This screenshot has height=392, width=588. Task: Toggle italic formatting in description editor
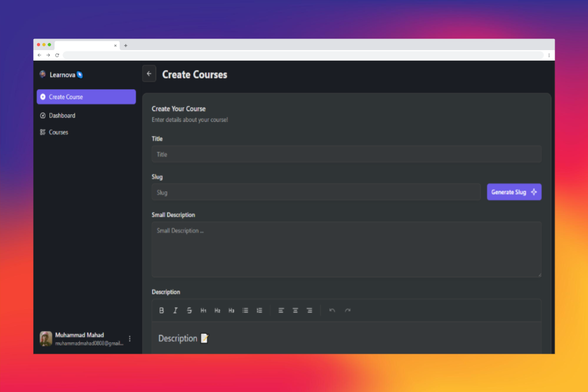pyautogui.click(x=175, y=310)
